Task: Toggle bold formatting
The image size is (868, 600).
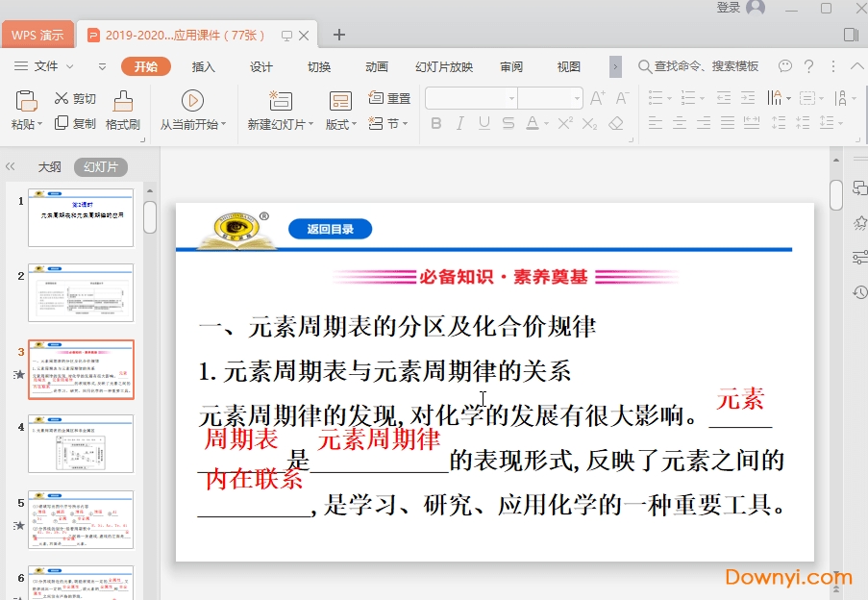Action: tap(435, 123)
